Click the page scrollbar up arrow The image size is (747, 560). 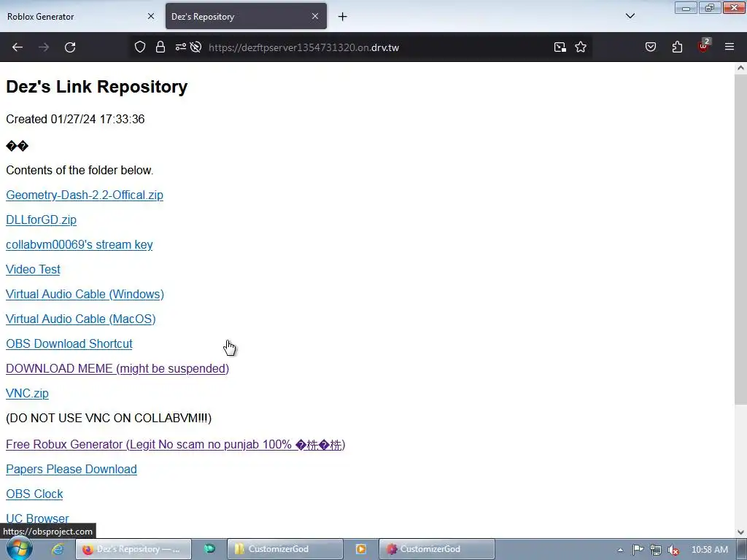coord(740,68)
